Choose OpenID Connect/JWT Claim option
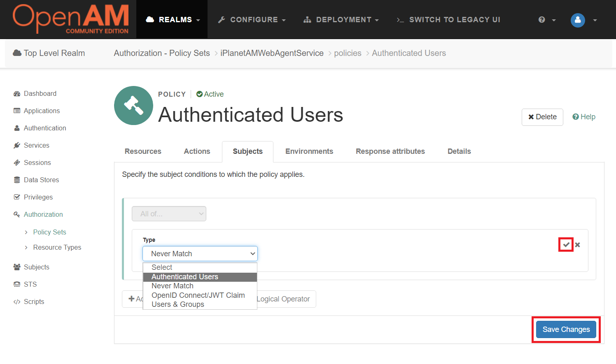Screen dimensions: 616x364 [200, 295]
